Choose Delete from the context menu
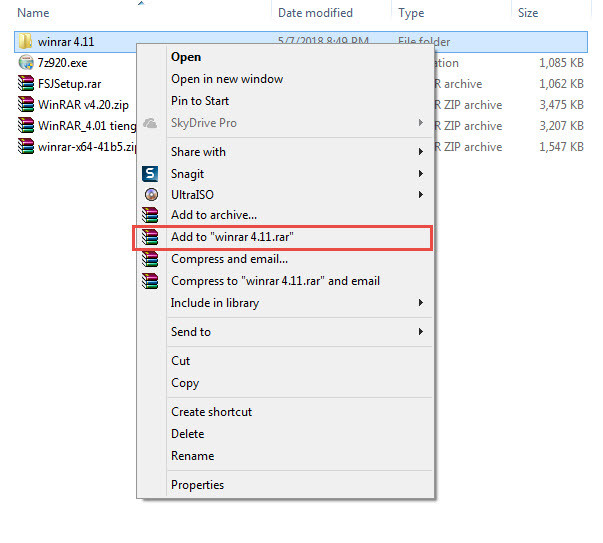The height and width of the screenshot is (543, 603). [x=188, y=434]
